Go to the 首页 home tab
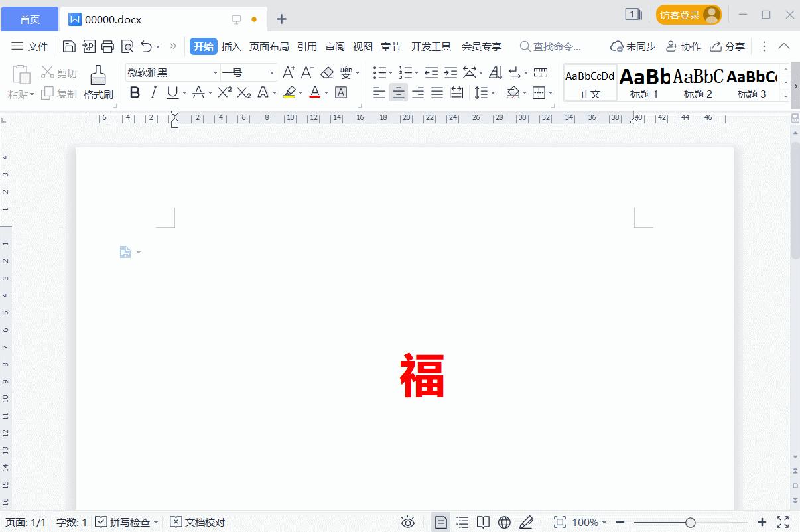 [30, 19]
